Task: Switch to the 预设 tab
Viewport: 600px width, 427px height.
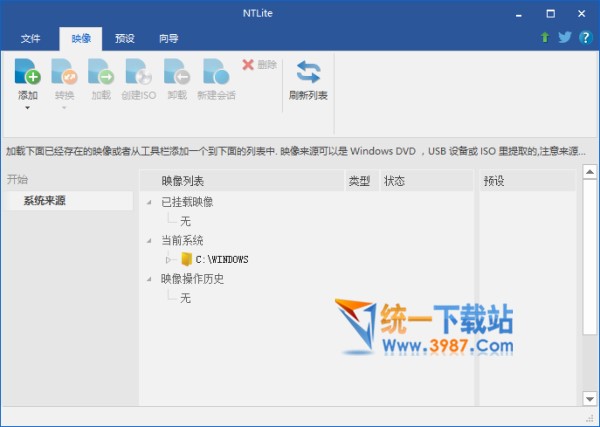Action: coord(125,38)
